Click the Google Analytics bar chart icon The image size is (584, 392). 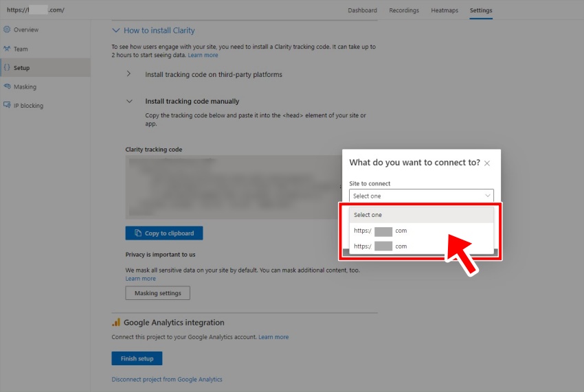116,323
